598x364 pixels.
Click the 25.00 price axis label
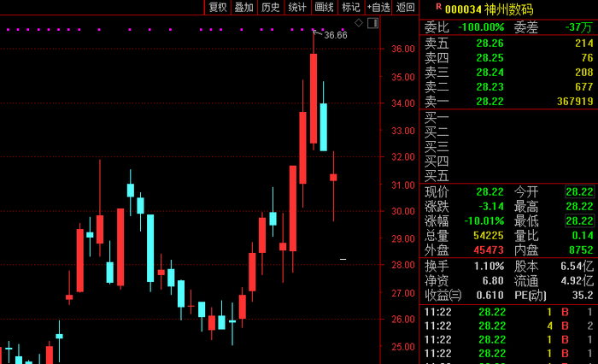[x=403, y=346]
